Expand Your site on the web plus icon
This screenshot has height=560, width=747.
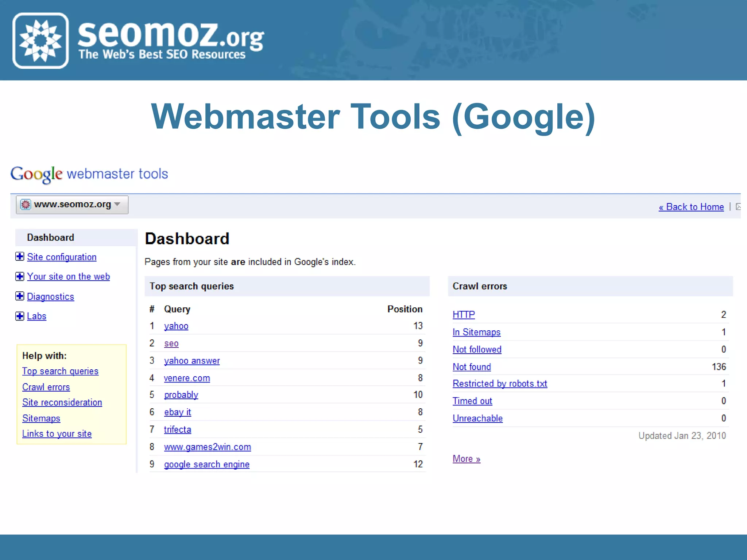20,276
